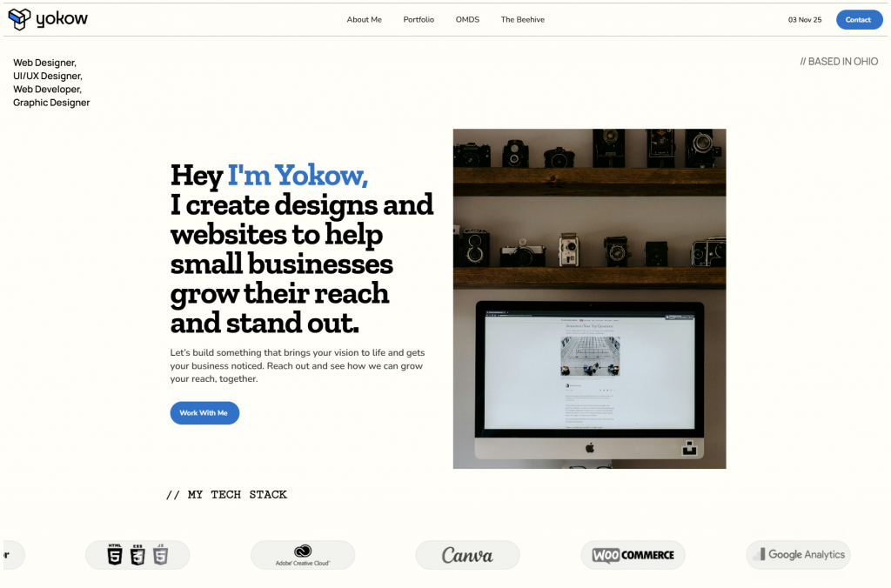The height and width of the screenshot is (588, 891).
Task: Click the yokow cube logo icon
Action: pos(19,19)
